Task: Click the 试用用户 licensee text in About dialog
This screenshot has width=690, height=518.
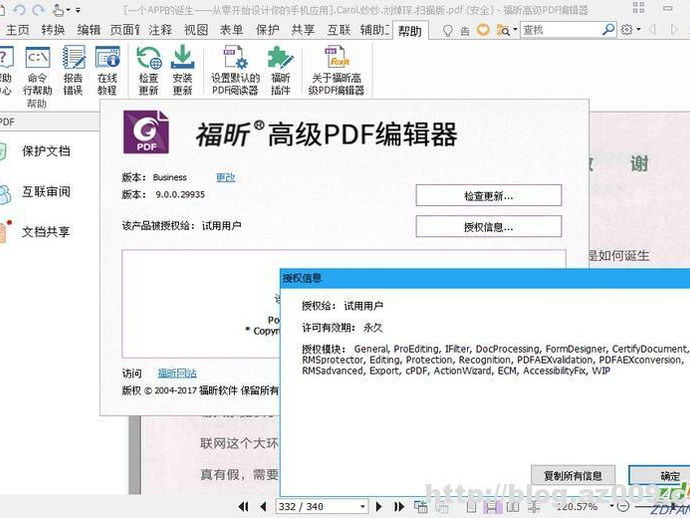Action: coord(221,226)
